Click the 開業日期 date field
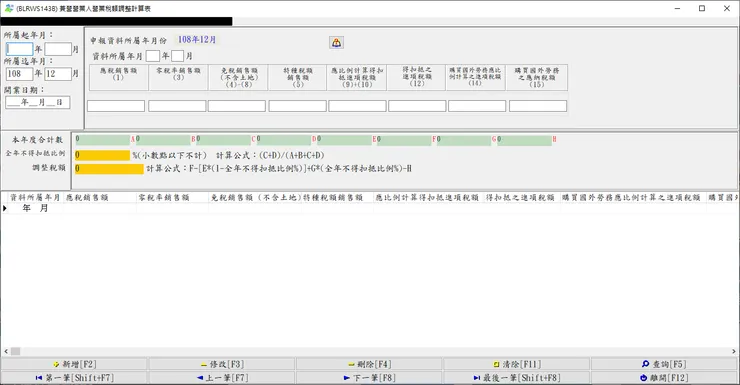 tap(38, 102)
